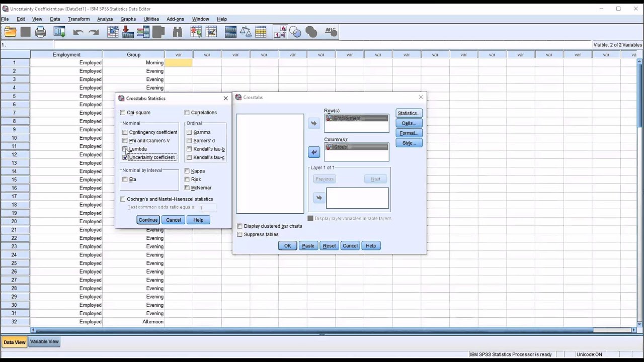Select Employment in Row(s) list
The image size is (644, 362).
click(357, 118)
